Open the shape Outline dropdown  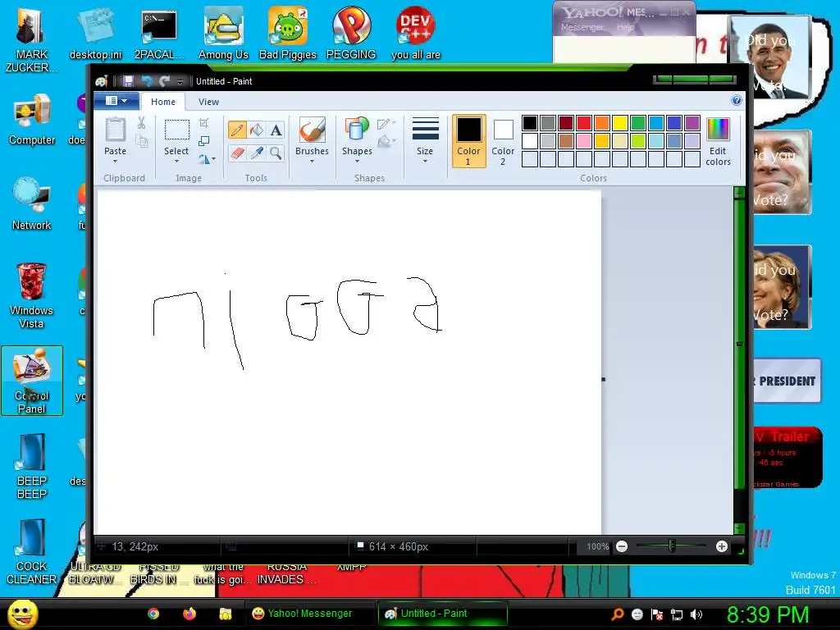[386, 125]
